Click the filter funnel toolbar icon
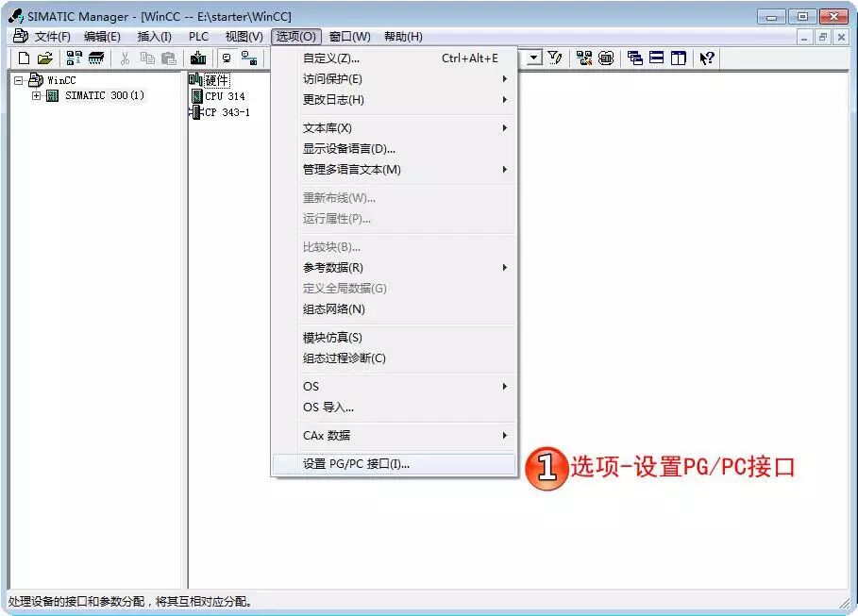 [555, 58]
